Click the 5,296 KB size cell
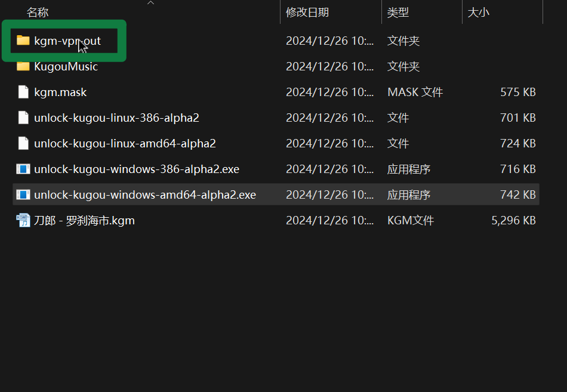This screenshot has width=567, height=392. pyautogui.click(x=513, y=221)
